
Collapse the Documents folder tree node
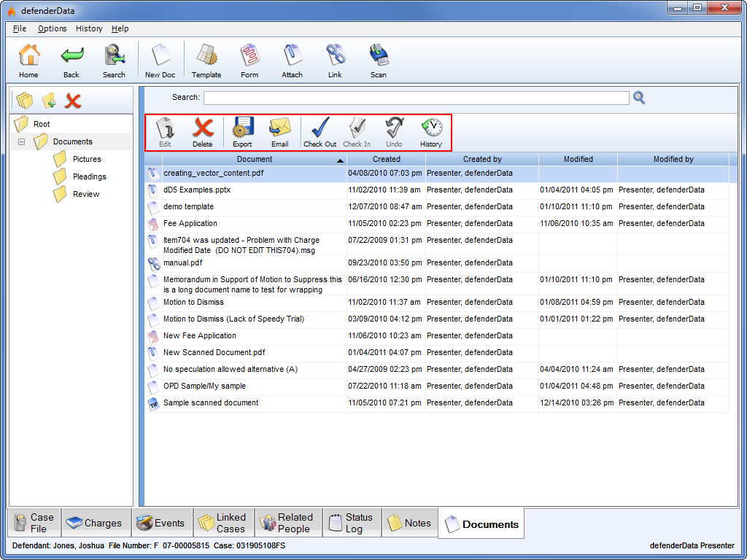click(x=21, y=142)
